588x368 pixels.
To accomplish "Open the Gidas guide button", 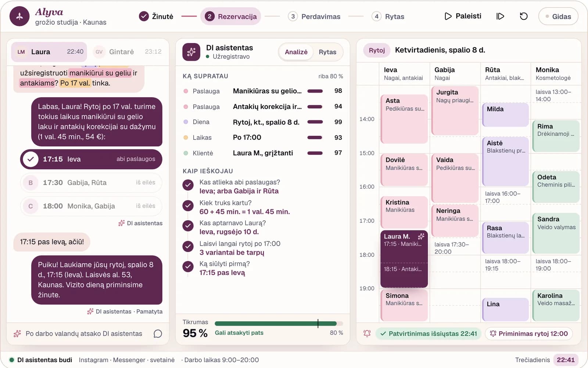I will pyautogui.click(x=558, y=17).
